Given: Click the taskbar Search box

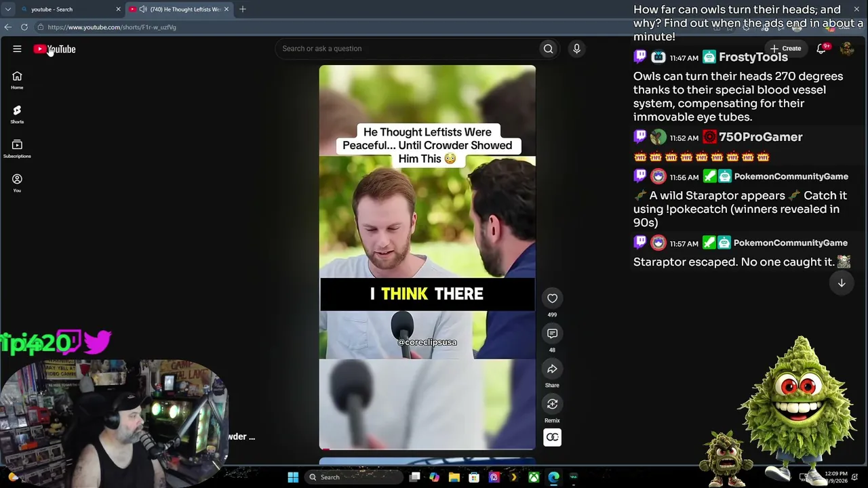Looking at the screenshot, I should (x=353, y=477).
